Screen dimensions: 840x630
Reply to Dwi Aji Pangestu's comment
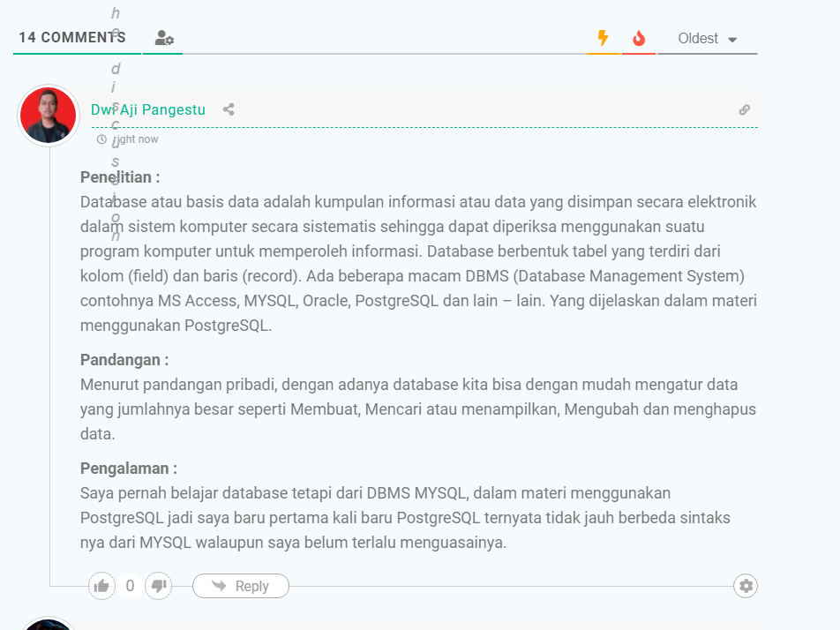(241, 586)
